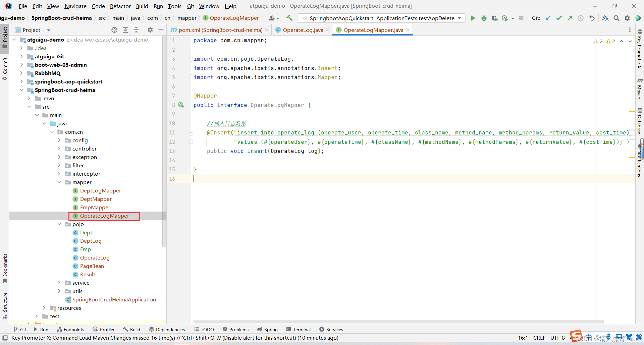The height and width of the screenshot is (345, 644).
Task: Click the 16:1 cursor position indicator
Action: [523, 338]
